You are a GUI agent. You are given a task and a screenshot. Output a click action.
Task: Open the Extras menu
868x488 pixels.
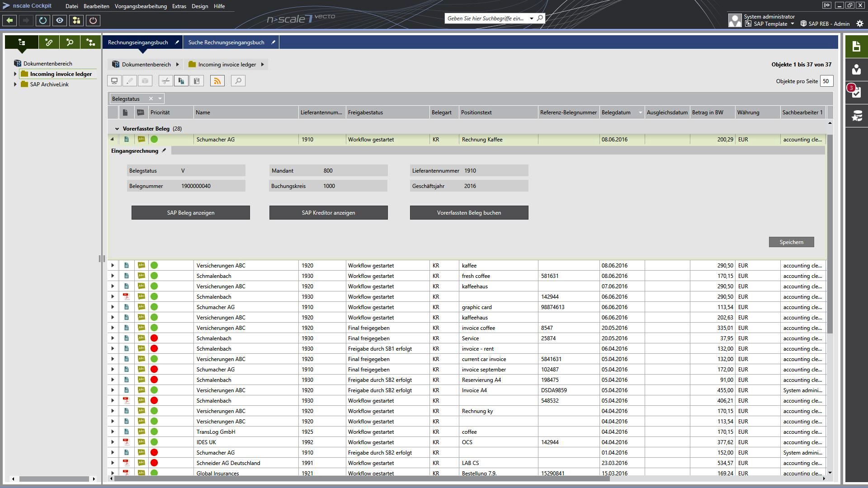tap(179, 6)
